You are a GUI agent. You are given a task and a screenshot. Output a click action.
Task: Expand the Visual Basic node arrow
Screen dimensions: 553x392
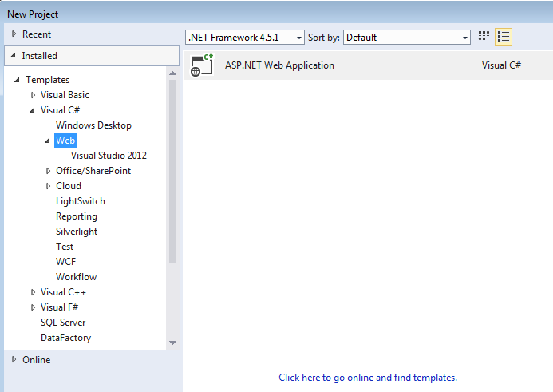click(x=33, y=95)
